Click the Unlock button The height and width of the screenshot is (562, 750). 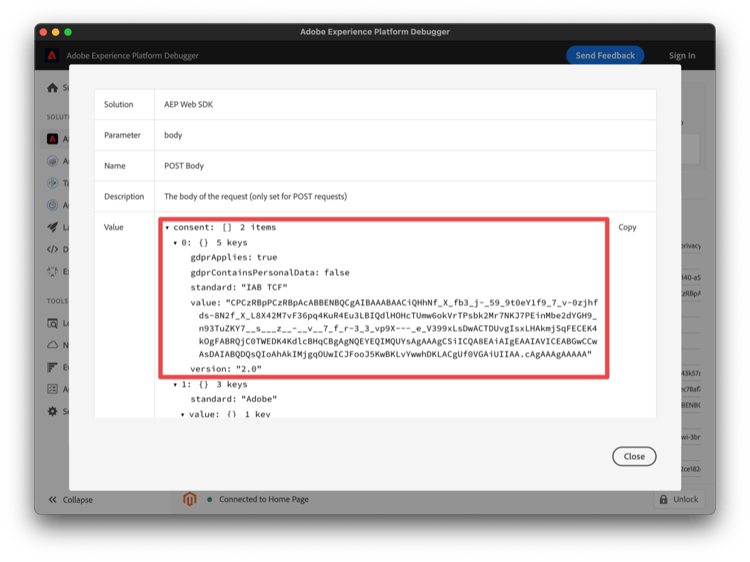(679, 499)
